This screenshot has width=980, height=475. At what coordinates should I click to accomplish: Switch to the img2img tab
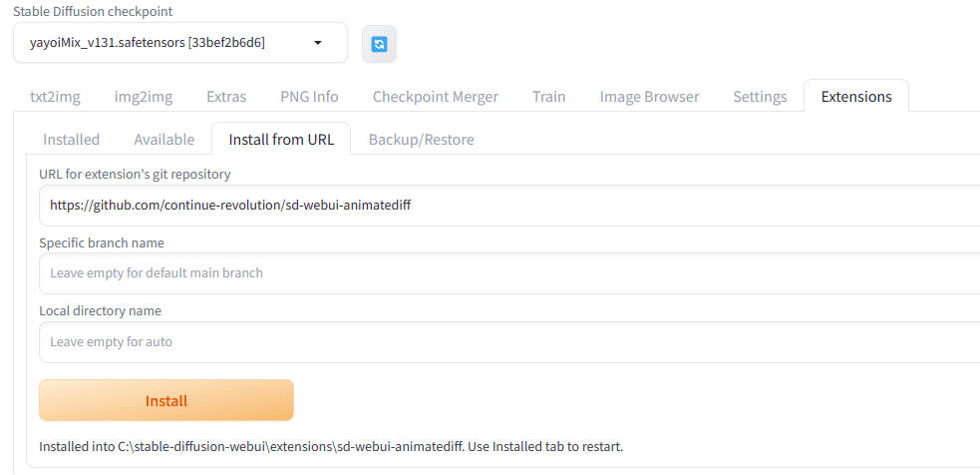[144, 97]
